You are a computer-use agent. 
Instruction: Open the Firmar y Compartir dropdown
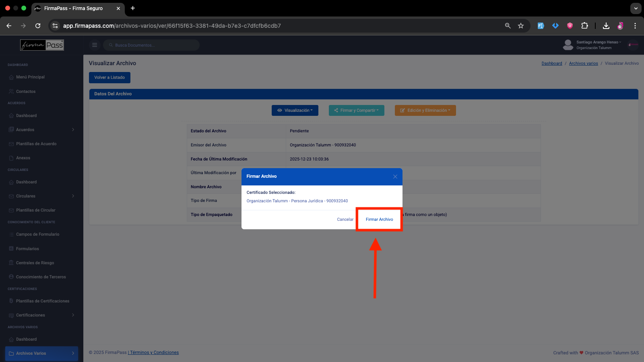pos(357,110)
